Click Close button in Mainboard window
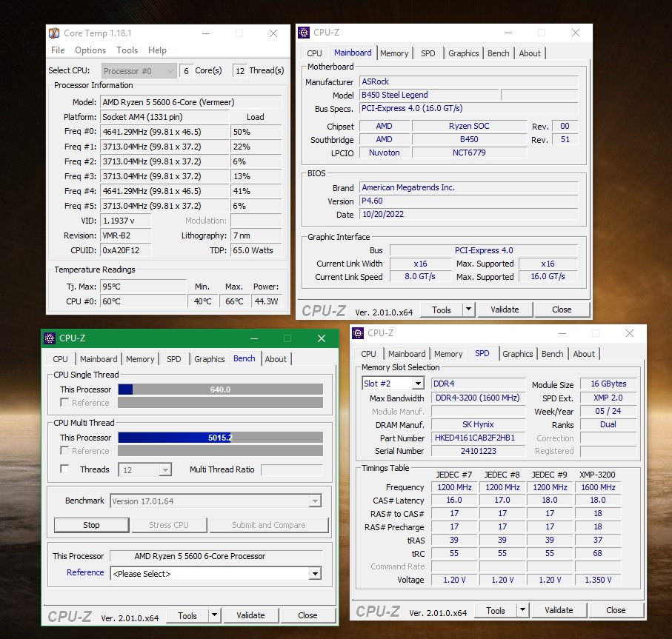The height and width of the screenshot is (639, 672). [x=562, y=310]
